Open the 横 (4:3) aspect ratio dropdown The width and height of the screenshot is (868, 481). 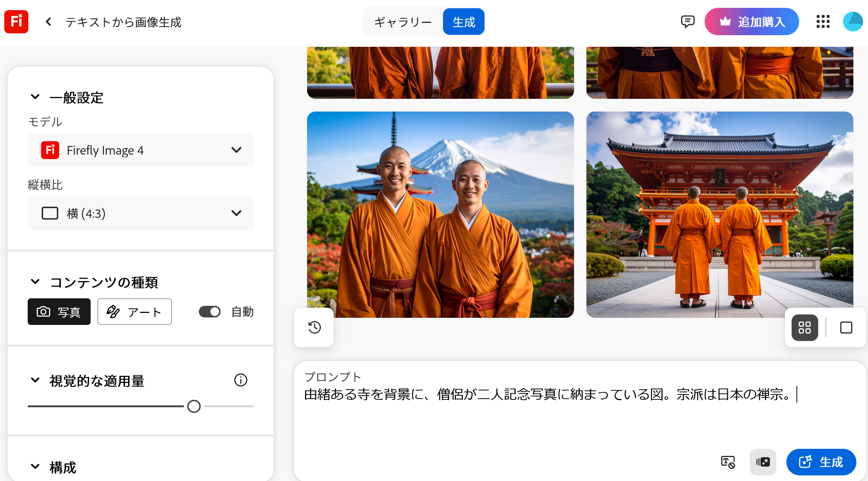[141, 213]
